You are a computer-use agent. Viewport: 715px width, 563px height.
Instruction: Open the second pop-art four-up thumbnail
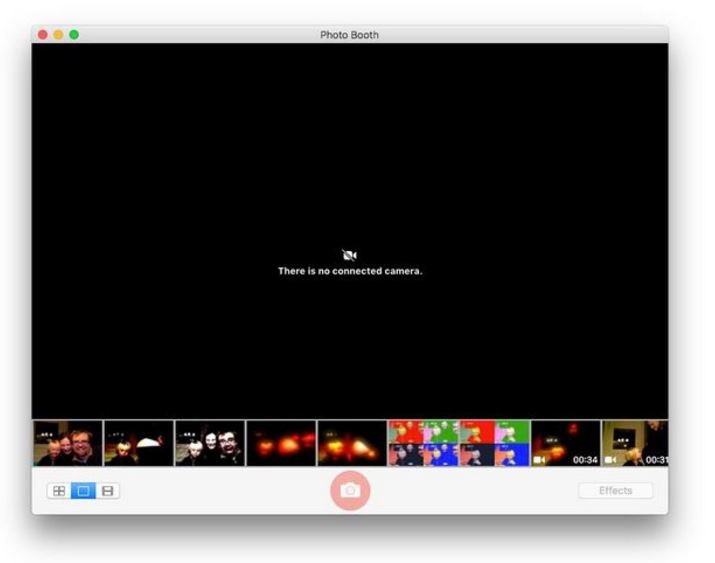coord(495,443)
